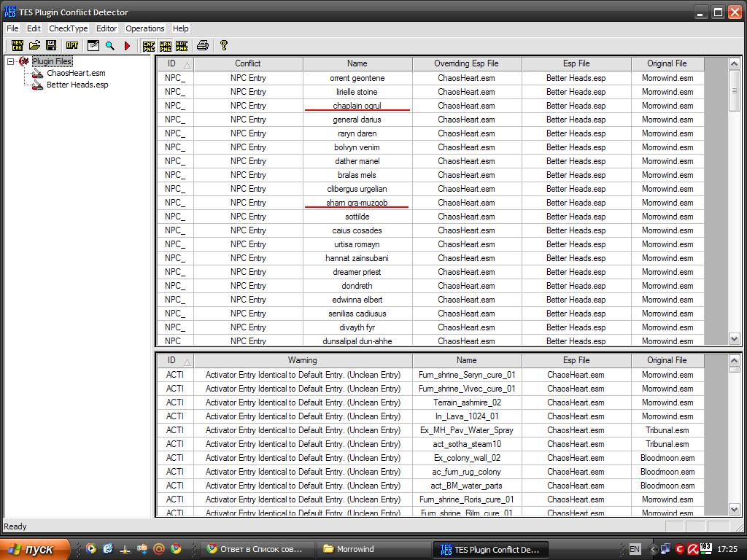Sort by Overriding Esp File column header
Screen dimensions: 747x560
[466, 64]
